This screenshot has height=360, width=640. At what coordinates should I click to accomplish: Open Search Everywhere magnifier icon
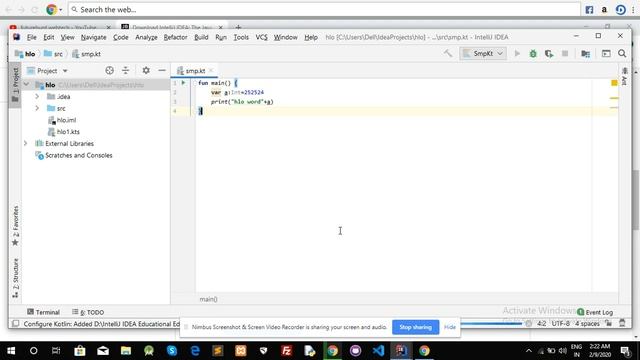click(622, 53)
